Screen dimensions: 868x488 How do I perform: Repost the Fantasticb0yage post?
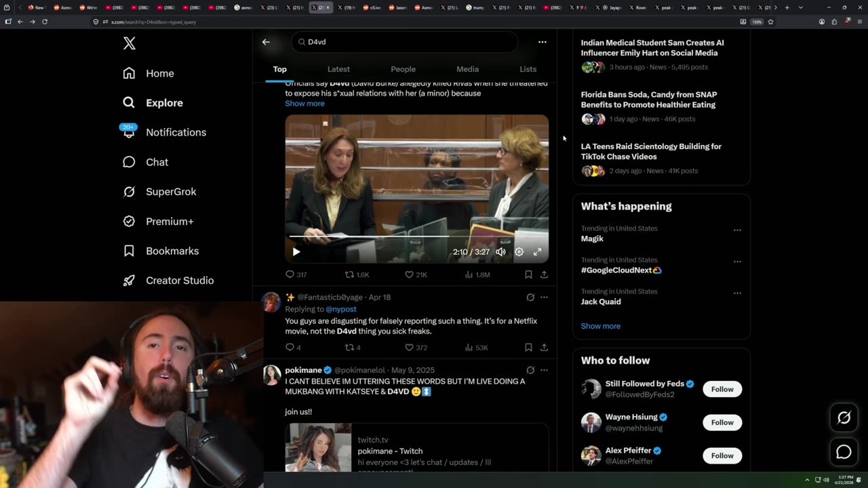tap(353, 348)
